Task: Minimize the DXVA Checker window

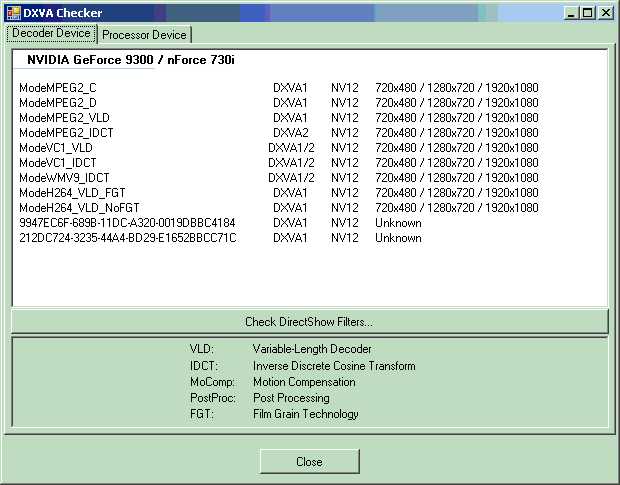Action: (571, 13)
